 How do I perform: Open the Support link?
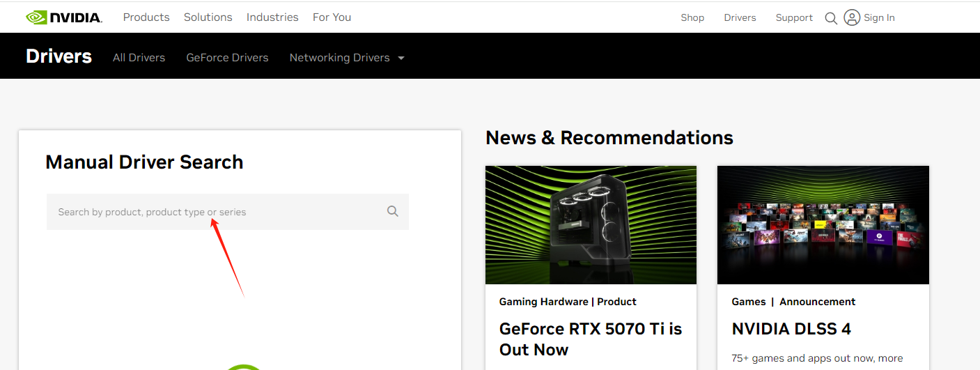[794, 17]
